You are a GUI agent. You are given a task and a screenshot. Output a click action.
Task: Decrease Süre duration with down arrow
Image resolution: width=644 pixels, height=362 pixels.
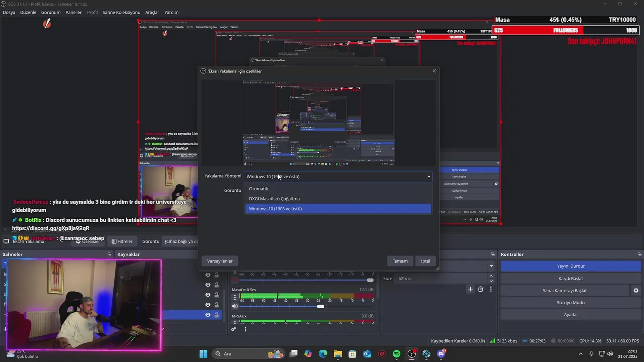point(491,281)
